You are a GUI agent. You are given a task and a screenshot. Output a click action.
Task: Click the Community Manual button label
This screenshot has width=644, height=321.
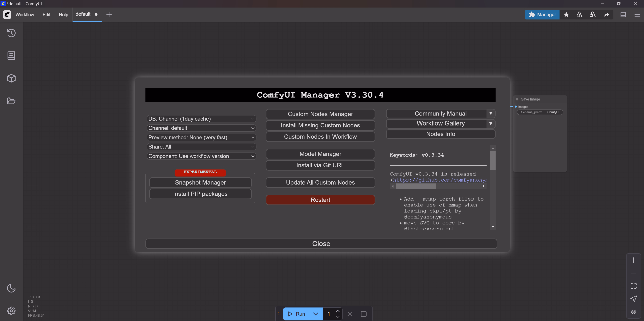[x=441, y=113]
